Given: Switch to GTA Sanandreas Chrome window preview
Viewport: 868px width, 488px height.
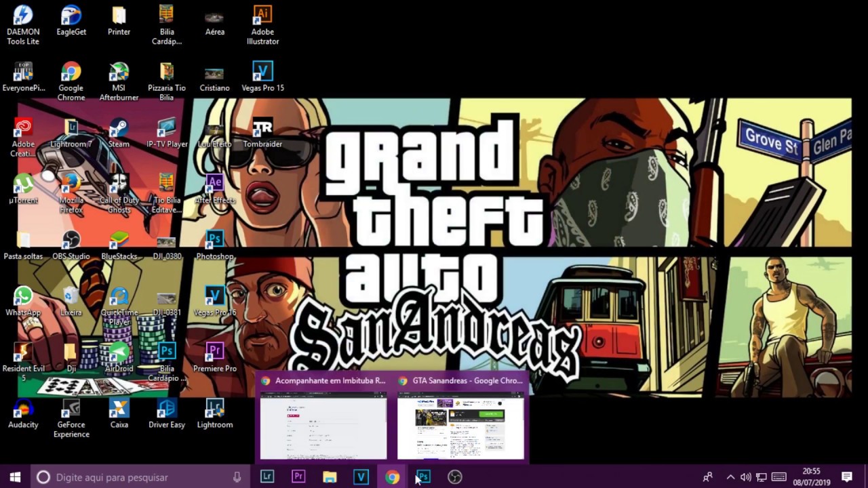Looking at the screenshot, I should tap(460, 418).
